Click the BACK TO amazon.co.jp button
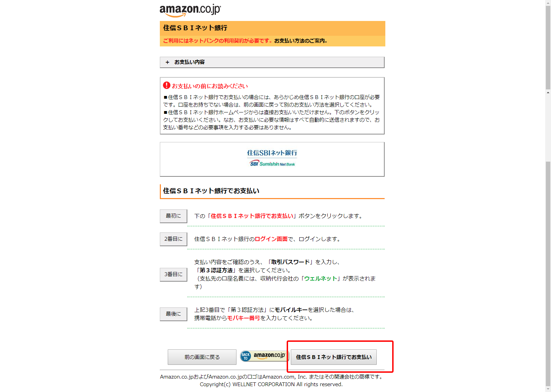 [264, 356]
